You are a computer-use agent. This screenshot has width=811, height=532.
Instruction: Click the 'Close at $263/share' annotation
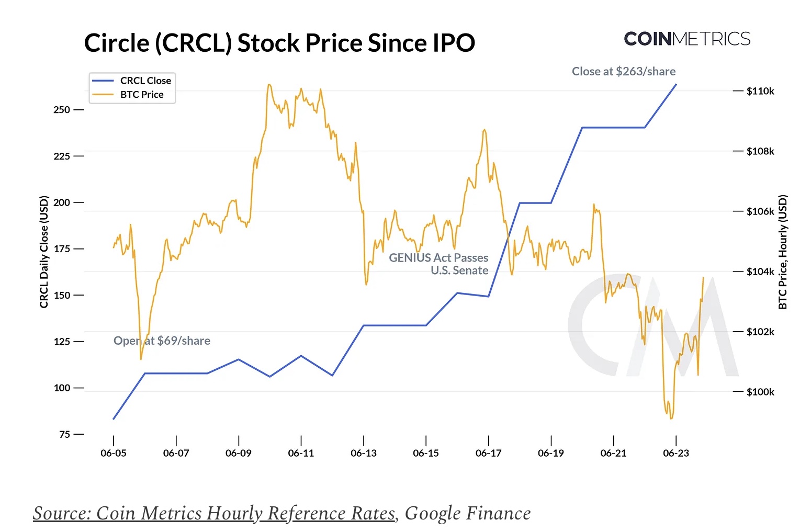(x=623, y=72)
